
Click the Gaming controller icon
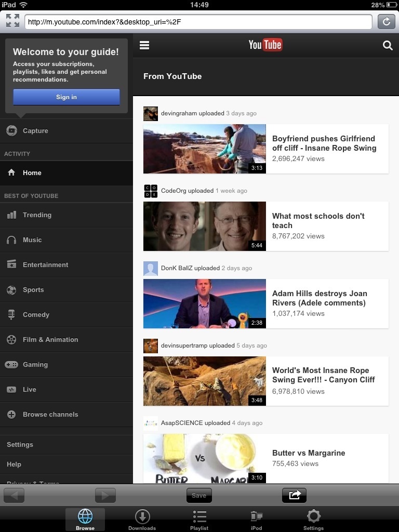click(11, 365)
